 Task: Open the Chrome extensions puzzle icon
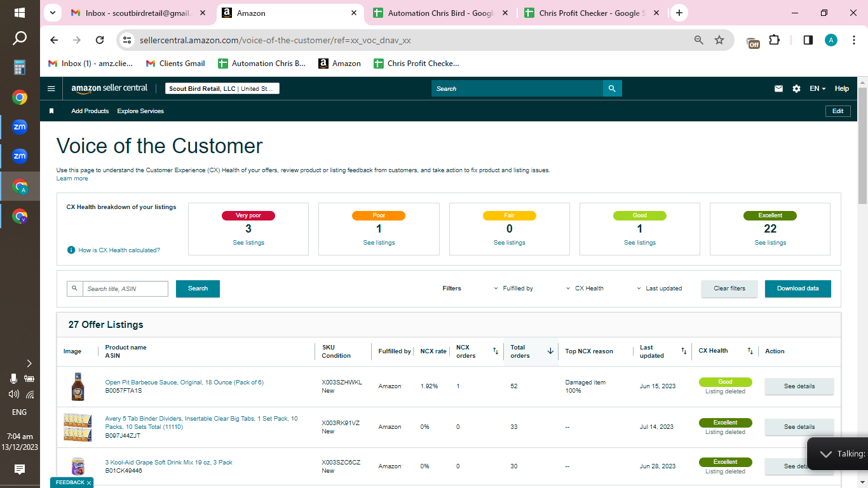click(x=774, y=40)
